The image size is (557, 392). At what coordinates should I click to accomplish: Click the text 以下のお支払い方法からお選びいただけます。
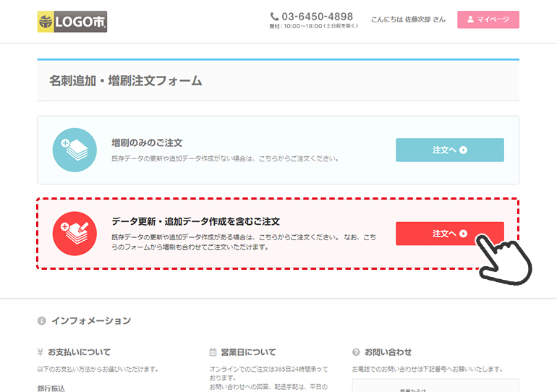coord(98,370)
